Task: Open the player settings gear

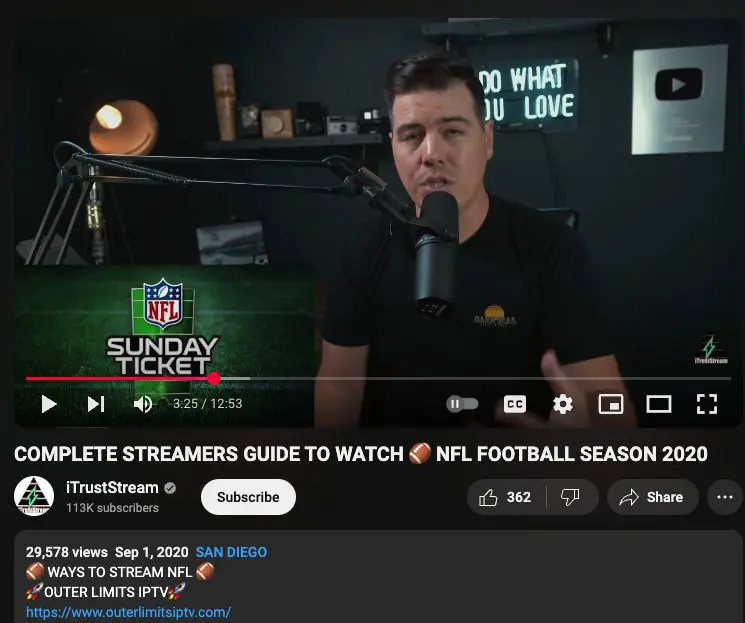Action: tap(563, 404)
